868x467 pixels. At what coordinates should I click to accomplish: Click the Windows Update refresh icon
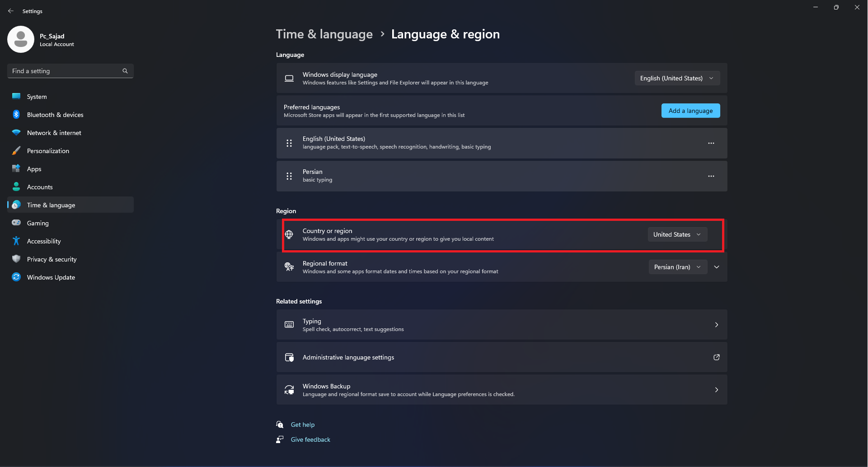(x=16, y=277)
